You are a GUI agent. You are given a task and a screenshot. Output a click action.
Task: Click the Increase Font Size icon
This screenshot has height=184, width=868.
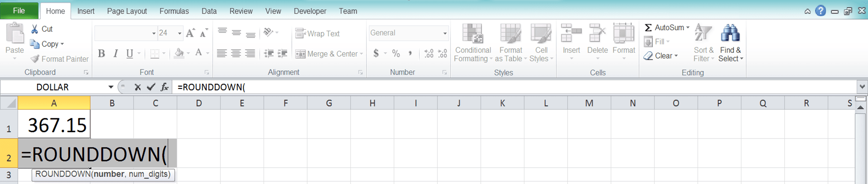click(x=190, y=33)
